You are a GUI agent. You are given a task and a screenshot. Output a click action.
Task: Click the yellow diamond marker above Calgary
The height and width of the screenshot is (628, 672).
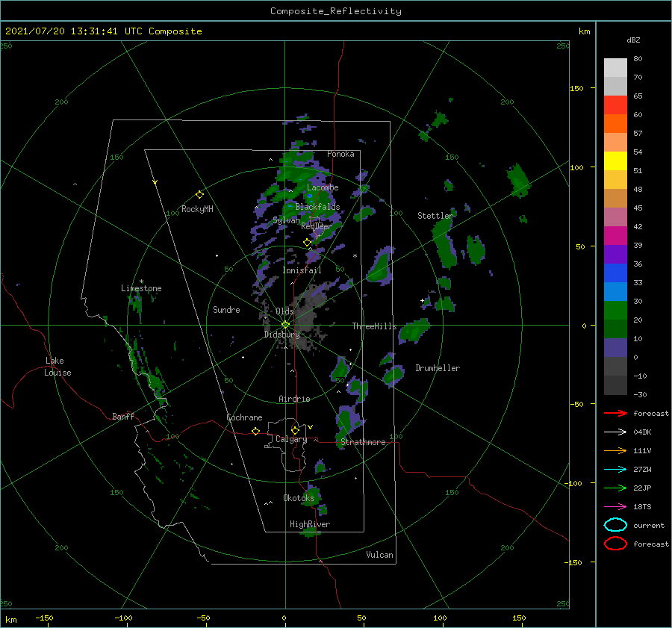pos(295,430)
